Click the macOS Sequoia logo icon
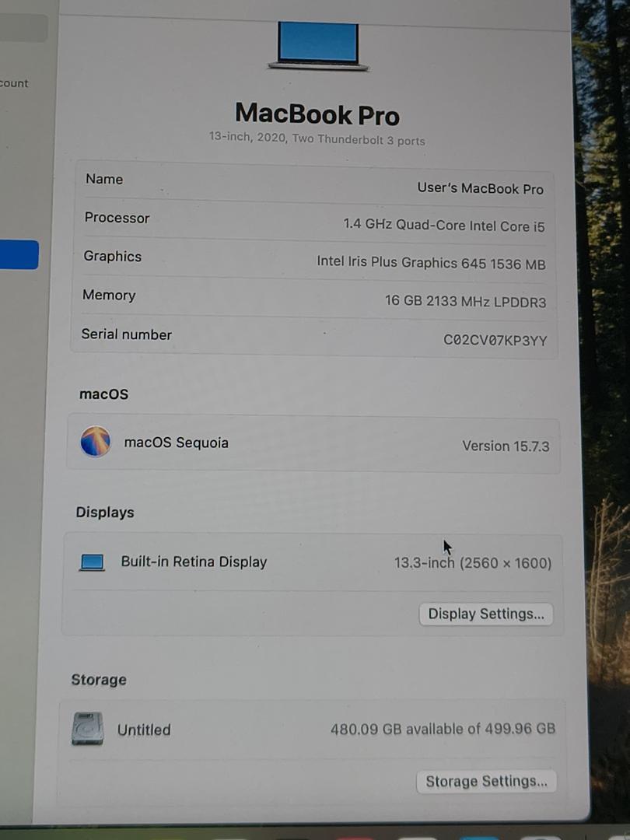Viewport: 630px width, 840px height. [x=96, y=442]
